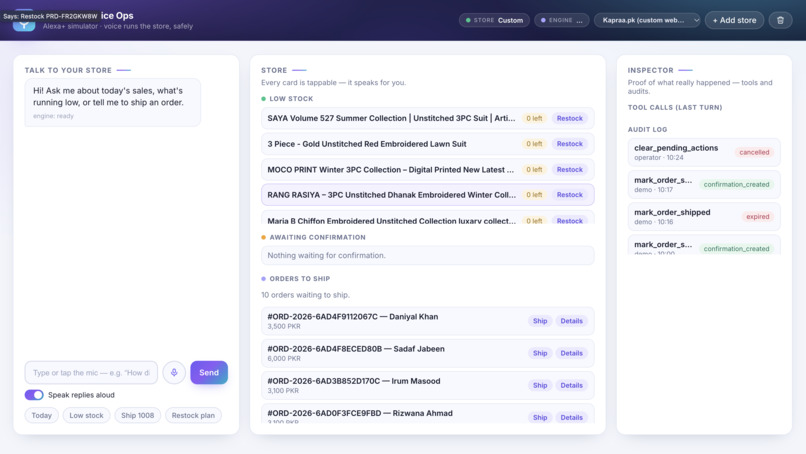Screen dimensions: 806x454
Task: Click Nothing waiting for confirmation box
Action: pos(428,255)
